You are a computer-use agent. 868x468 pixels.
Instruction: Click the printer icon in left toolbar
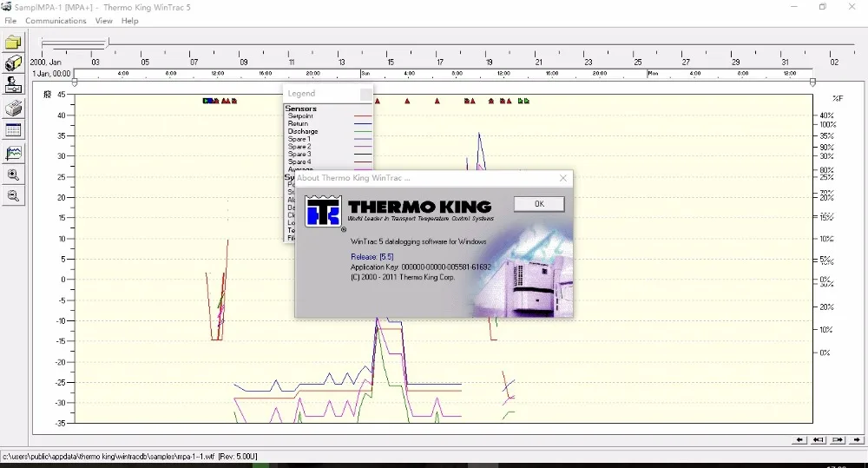pyautogui.click(x=13, y=109)
